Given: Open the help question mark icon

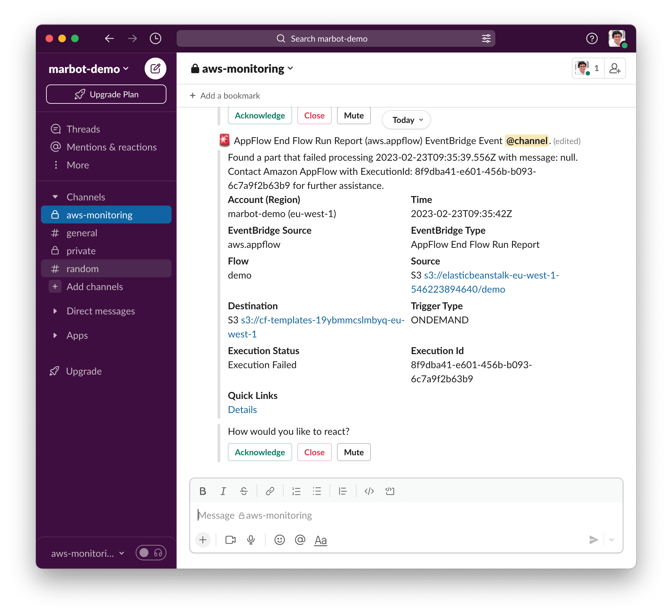Looking at the screenshot, I should 592,39.
